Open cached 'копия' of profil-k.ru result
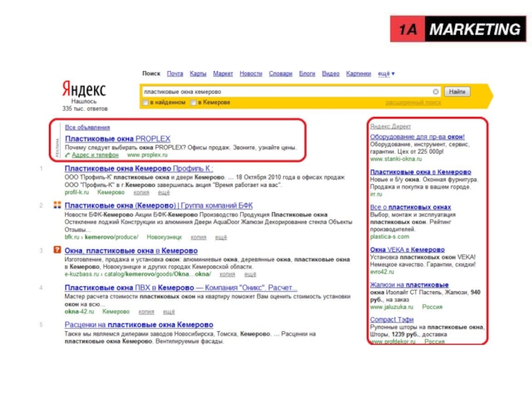 [x=141, y=192]
